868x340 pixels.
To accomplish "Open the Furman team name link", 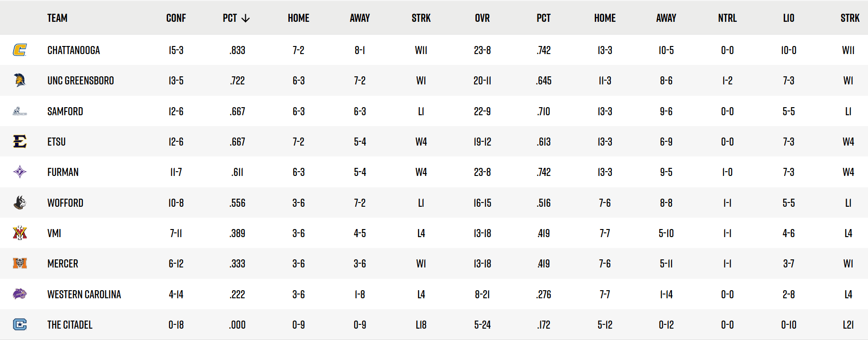I will (63, 172).
